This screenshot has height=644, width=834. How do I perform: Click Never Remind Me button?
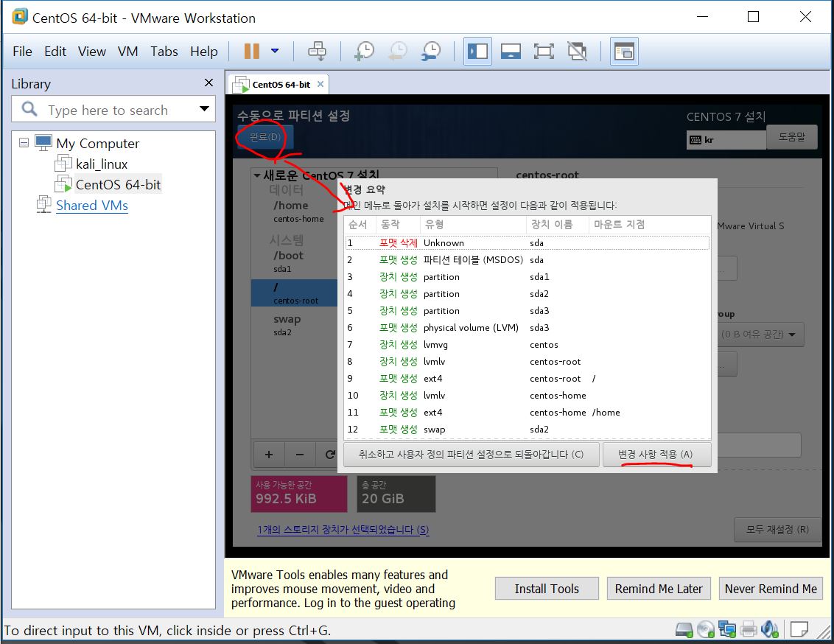pyautogui.click(x=771, y=589)
